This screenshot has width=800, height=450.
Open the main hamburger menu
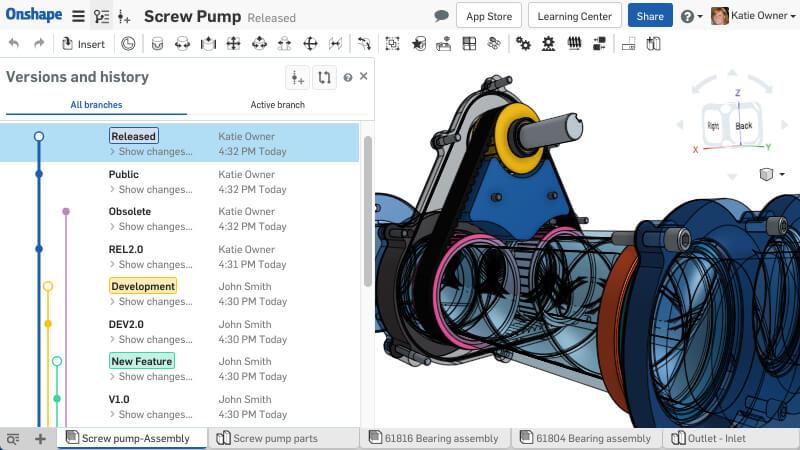(x=78, y=16)
